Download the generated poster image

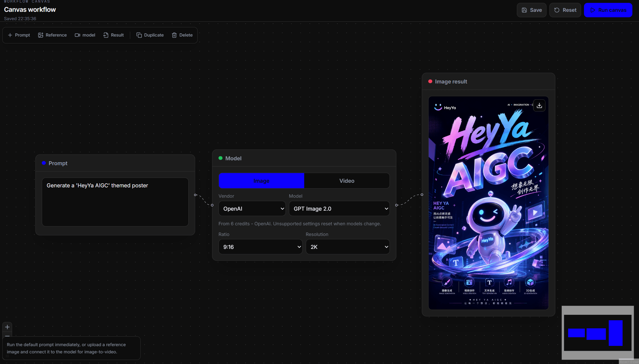pyautogui.click(x=539, y=106)
